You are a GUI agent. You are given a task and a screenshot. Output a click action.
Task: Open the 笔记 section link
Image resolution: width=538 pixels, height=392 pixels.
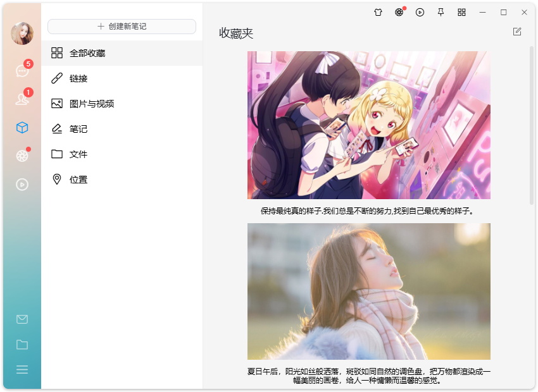(x=77, y=128)
